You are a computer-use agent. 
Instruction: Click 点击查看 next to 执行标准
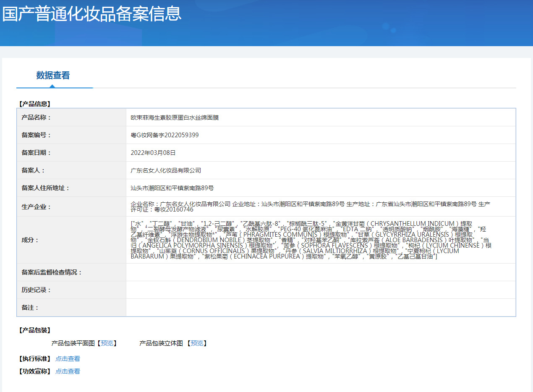point(68,359)
